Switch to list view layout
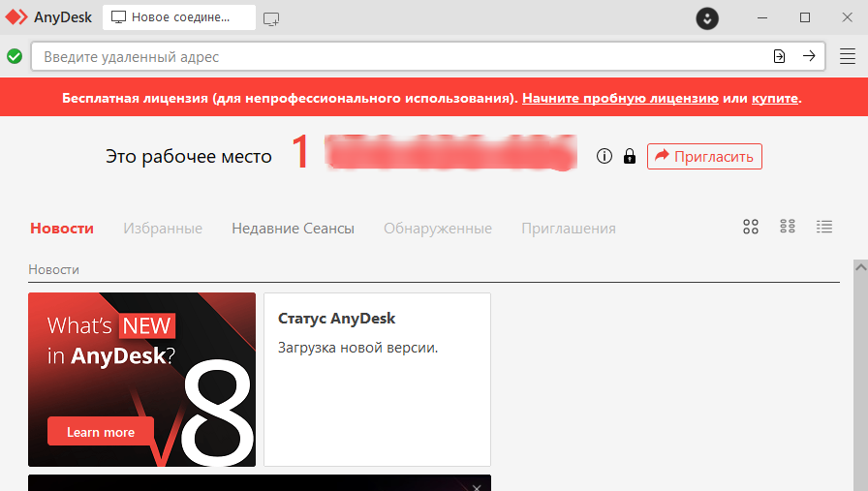The height and width of the screenshot is (491, 868). (x=824, y=226)
